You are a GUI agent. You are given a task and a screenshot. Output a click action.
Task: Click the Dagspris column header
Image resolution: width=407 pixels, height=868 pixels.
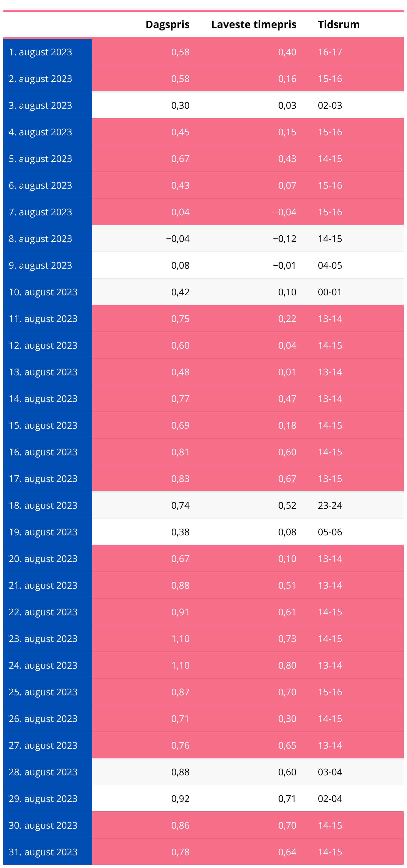[167, 25]
